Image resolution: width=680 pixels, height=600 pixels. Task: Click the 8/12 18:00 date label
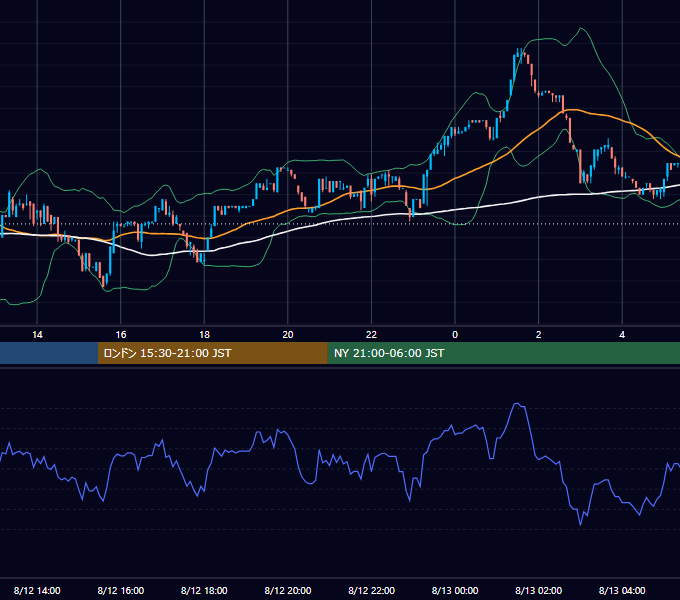204,590
